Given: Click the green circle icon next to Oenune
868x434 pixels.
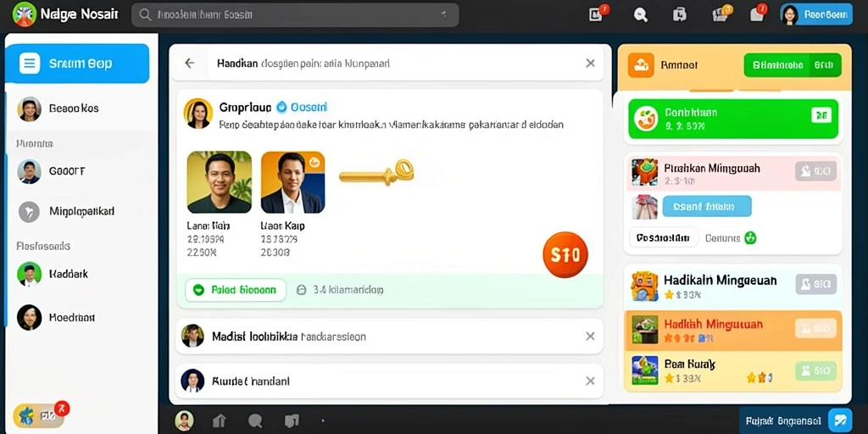Looking at the screenshot, I should click(x=750, y=238).
